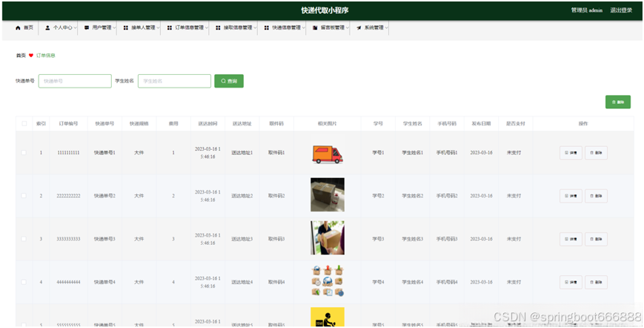Select the 送达地址2 cell
The width and height of the screenshot is (644, 328).
pos(242,196)
